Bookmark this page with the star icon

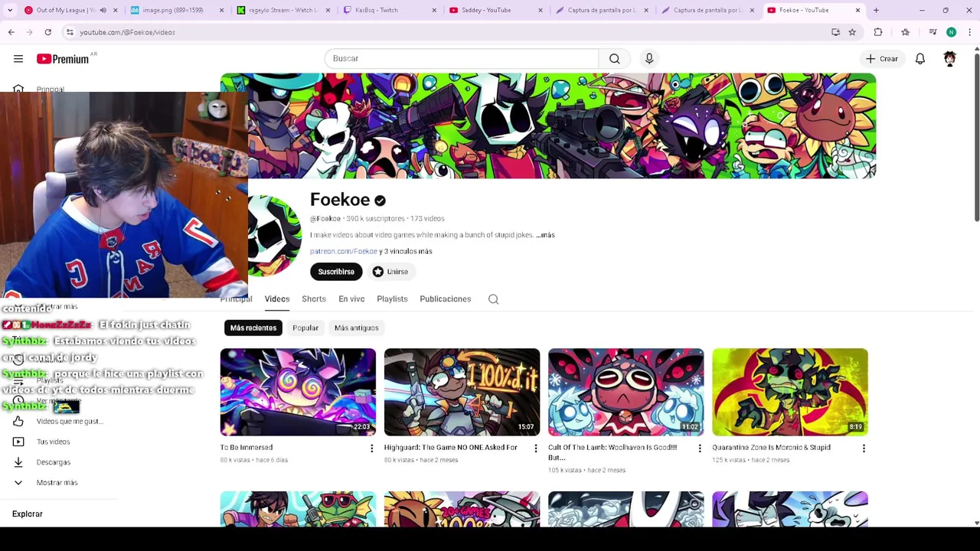[x=852, y=32]
